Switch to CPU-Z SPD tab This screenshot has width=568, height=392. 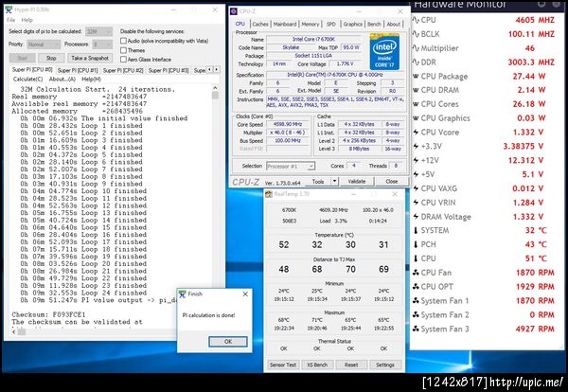pos(331,24)
